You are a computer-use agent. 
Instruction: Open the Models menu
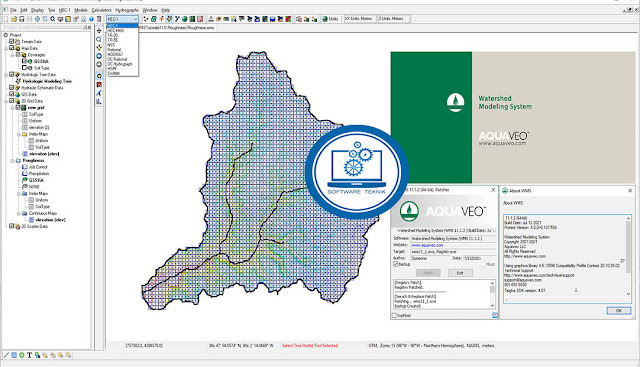[81, 10]
